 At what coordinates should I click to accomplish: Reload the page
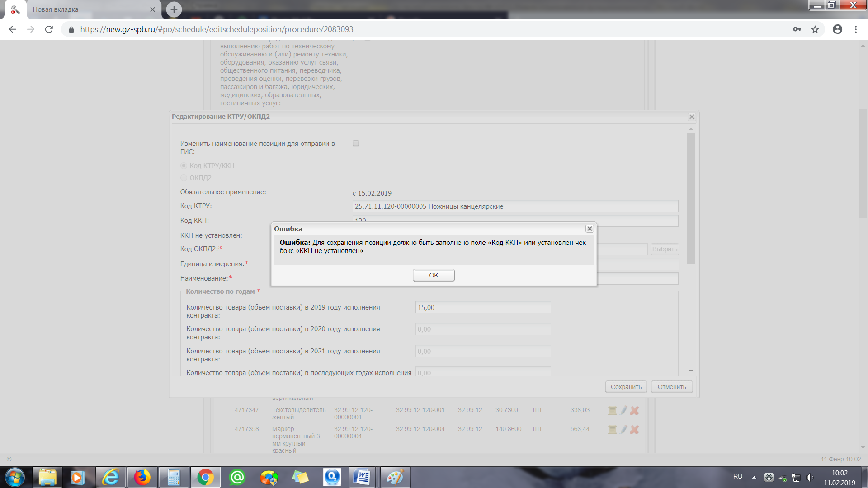tap(49, 29)
